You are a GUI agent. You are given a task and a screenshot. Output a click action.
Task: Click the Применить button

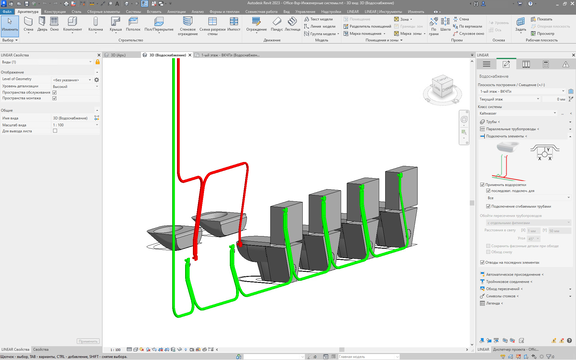pyautogui.click(x=88, y=341)
